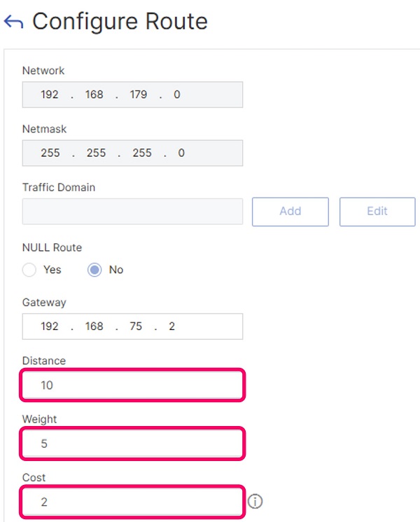Click the first octet 192 of Network
420x522 pixels.
pos(50,95)
